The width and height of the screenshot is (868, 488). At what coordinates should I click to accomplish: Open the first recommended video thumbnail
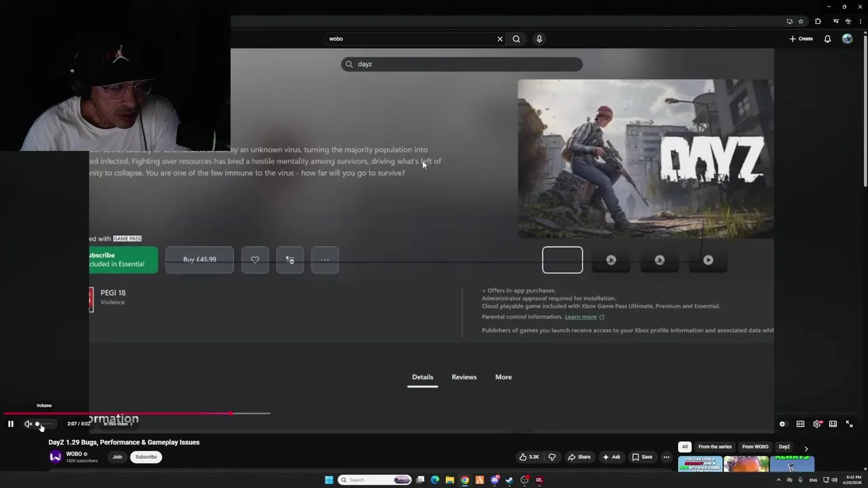(700, 464)
